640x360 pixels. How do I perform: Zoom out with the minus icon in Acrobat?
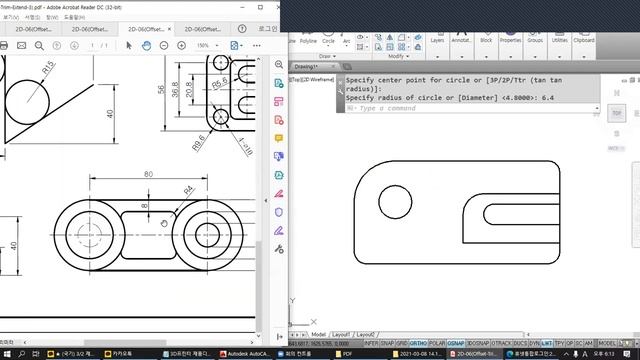[164, 45]
